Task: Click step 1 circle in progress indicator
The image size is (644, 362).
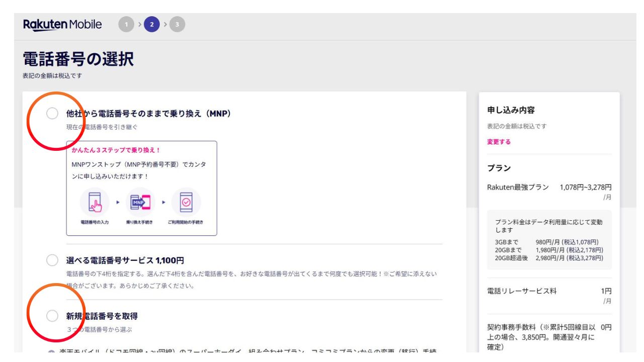Action: click(x=126, y=25)
